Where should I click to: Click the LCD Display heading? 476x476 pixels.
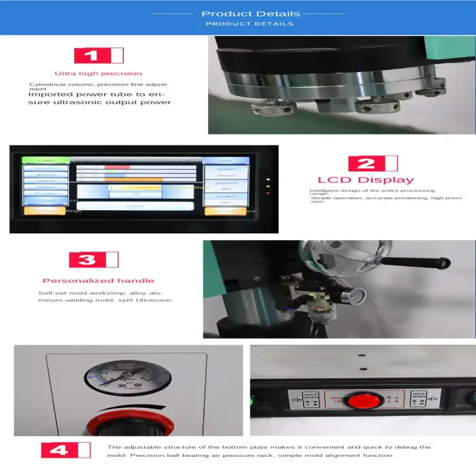coord(366,180)
